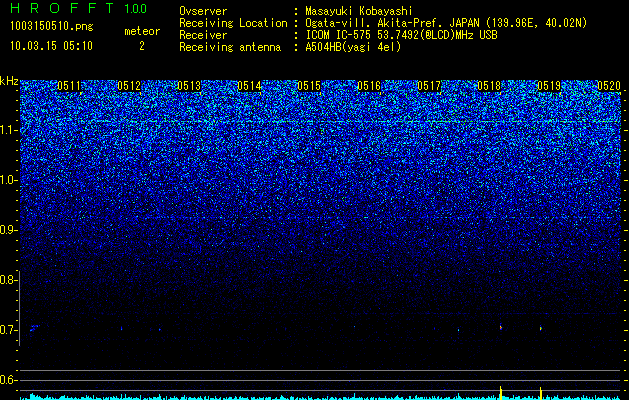
Task: Click the kHz axis unit label
Action: pyautogui.click(x=9, y=81)
